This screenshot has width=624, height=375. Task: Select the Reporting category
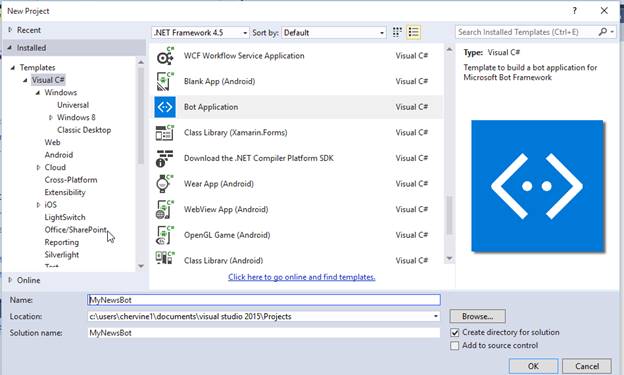click(x=62, y=242)
